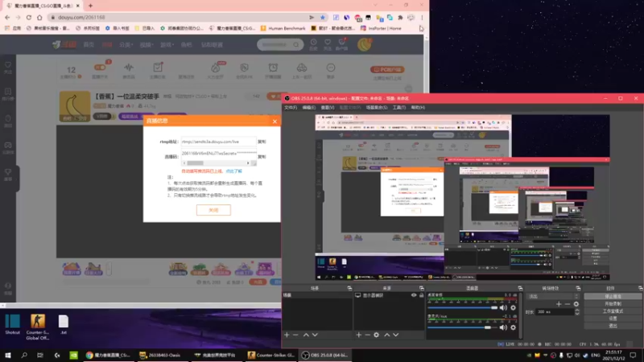Screen dimensions: 644x362
Task: Add a scene transition with plus icon
Action: coord(559,304)
